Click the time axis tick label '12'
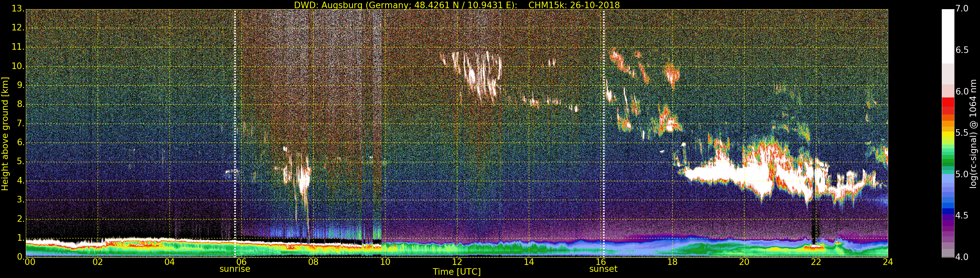The width and height of the screenshot is (980, 278). [457, 262]
